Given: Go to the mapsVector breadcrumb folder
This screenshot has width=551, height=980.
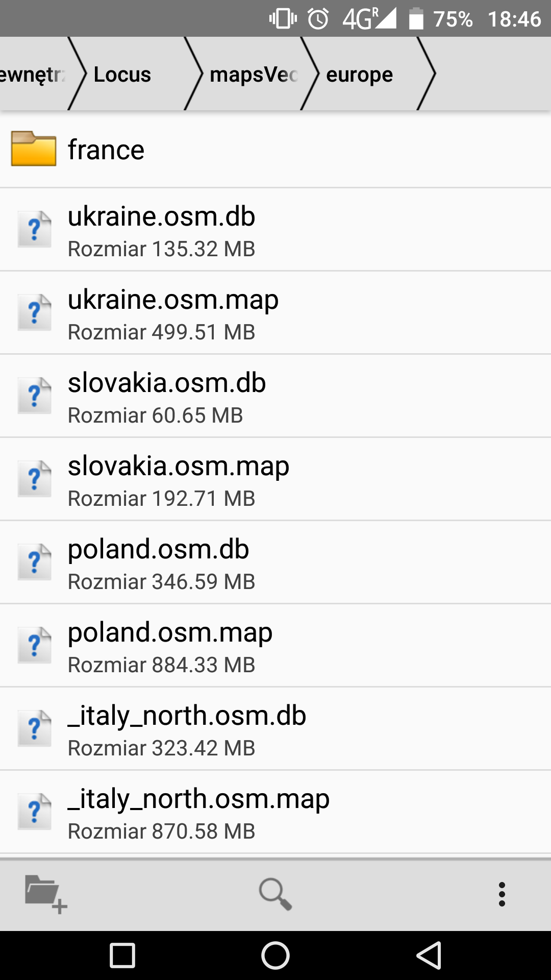Looking at the screenshot, I should point(254,75).
